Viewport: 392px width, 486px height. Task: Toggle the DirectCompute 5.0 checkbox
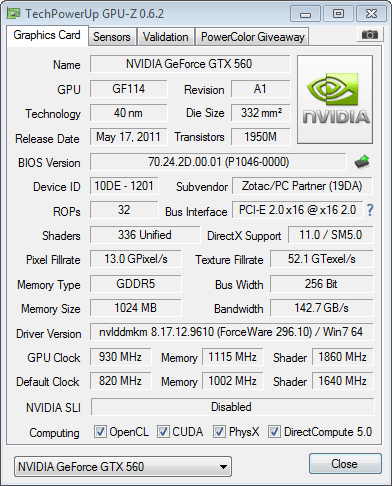tap(274, 432)
